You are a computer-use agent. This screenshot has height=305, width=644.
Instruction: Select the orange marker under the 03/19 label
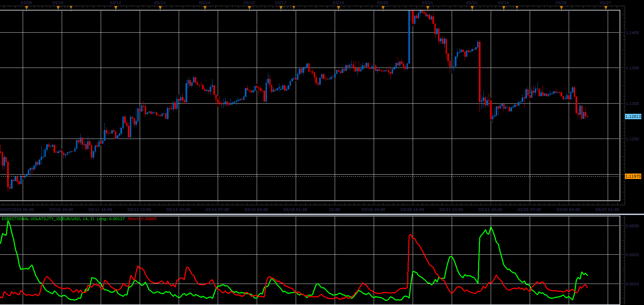click(x=338, y=7)
